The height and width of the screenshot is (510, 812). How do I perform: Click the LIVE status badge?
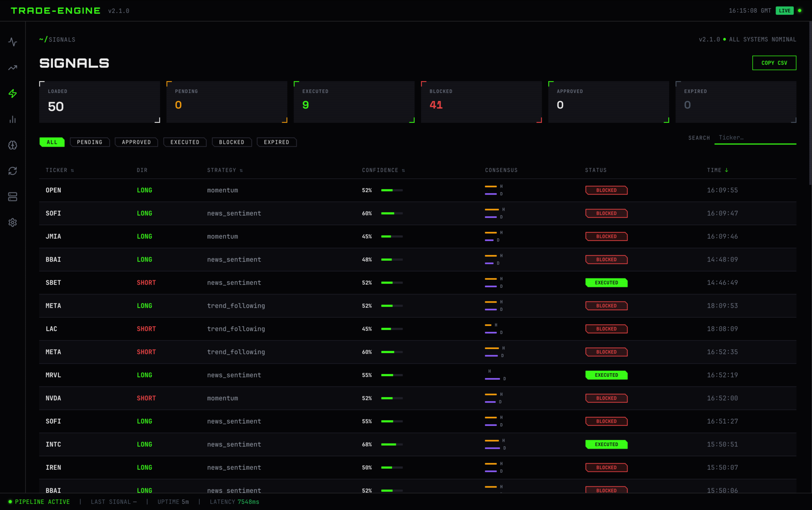coord(785,11)
